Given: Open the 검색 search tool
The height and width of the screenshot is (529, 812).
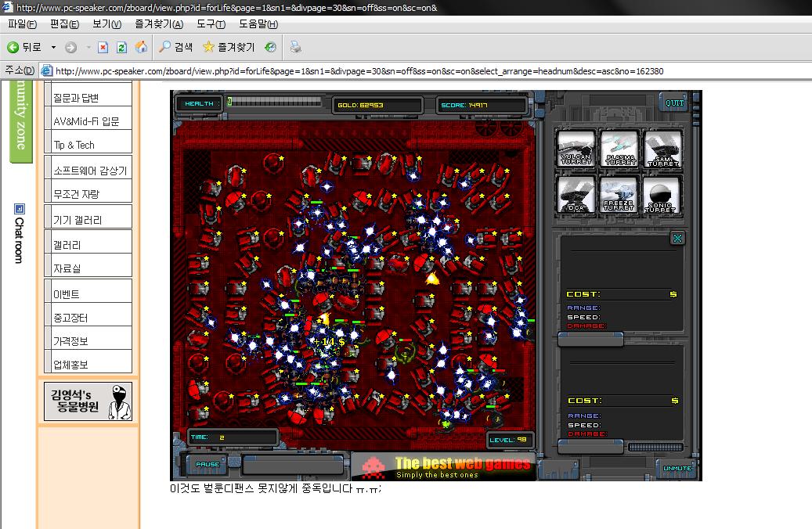Looking at the screenshot, I should click(175, 48).
